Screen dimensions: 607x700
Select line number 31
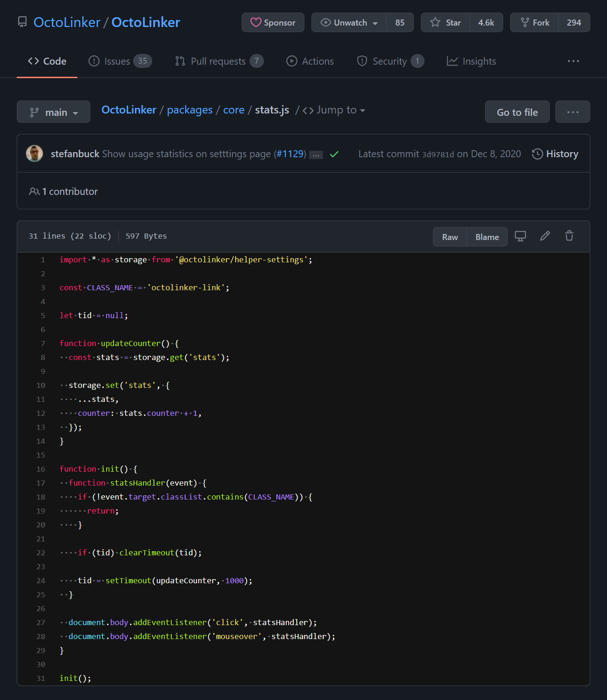pos(41,678)
